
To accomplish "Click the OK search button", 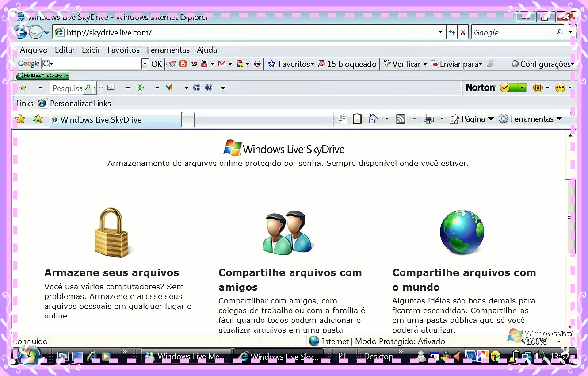I will (157, 64).
